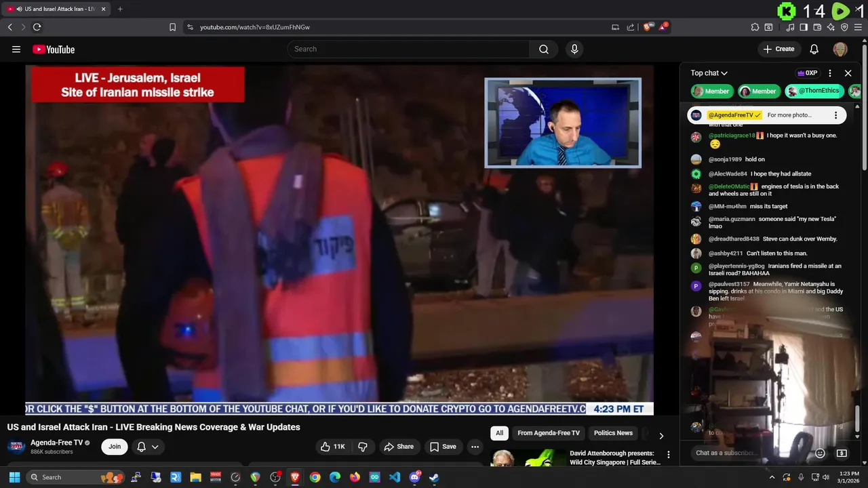
Task: Open the new tab plus button
Action: (120, 9)
